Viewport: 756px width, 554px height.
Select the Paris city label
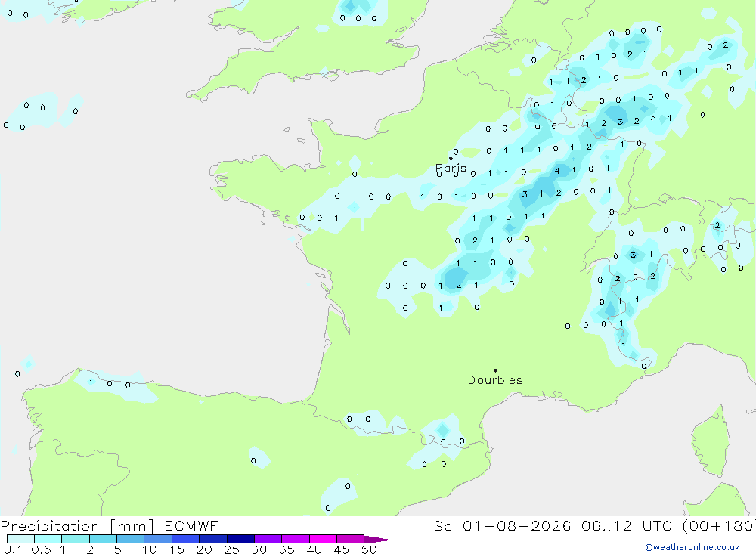click(x=451, y=168)
